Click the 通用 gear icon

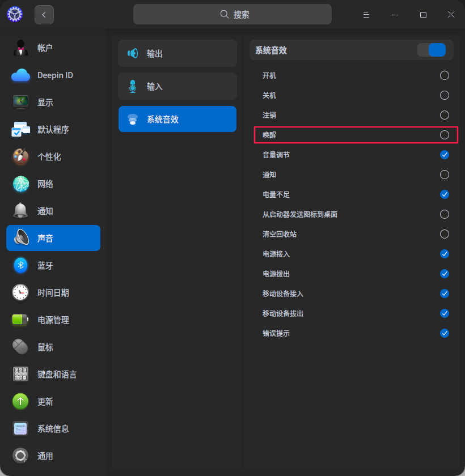point(20,456)
